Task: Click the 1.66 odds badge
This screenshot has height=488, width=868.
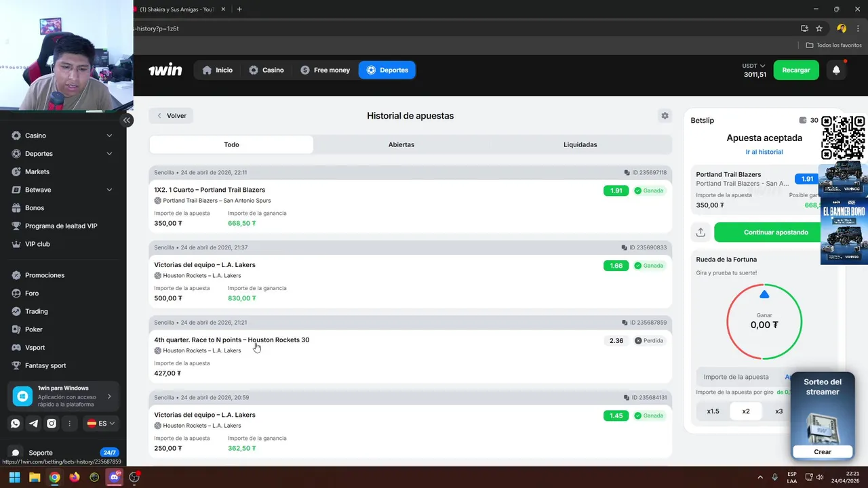Action: [x=616, y=266]
